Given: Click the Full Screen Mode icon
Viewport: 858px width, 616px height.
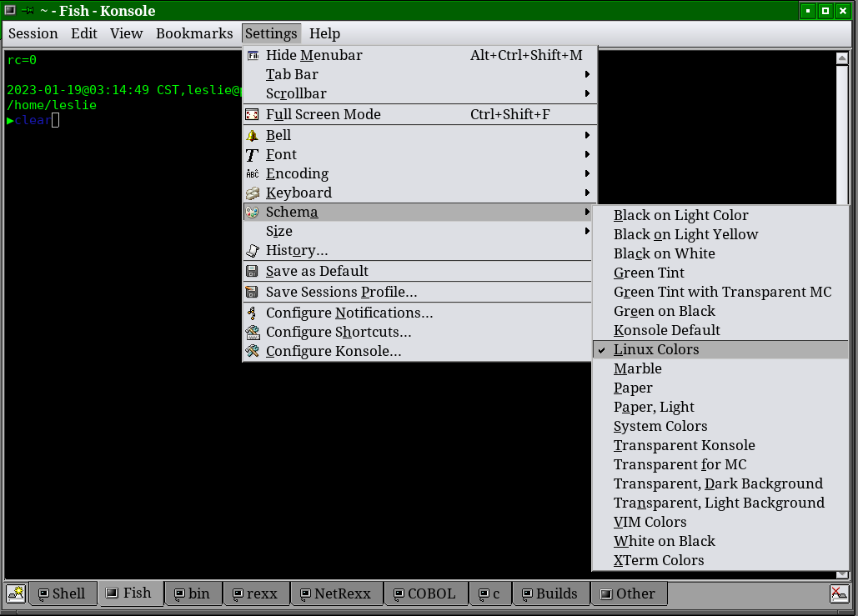Looking at the screenshot, I should [253, 114].
